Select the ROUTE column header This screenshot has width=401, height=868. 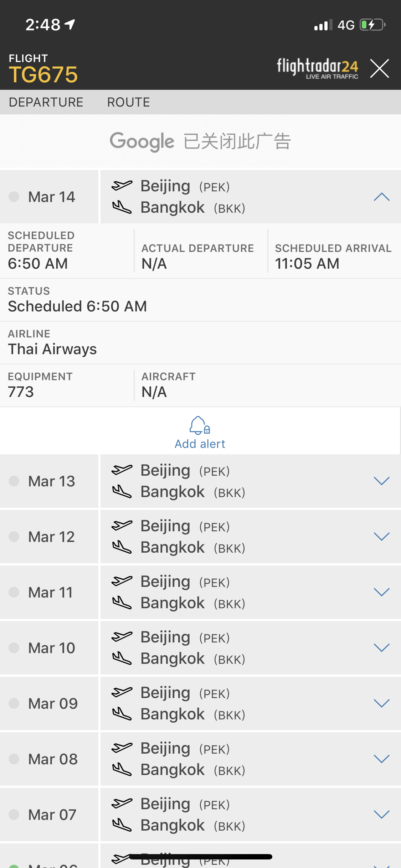tap(129, 102)
